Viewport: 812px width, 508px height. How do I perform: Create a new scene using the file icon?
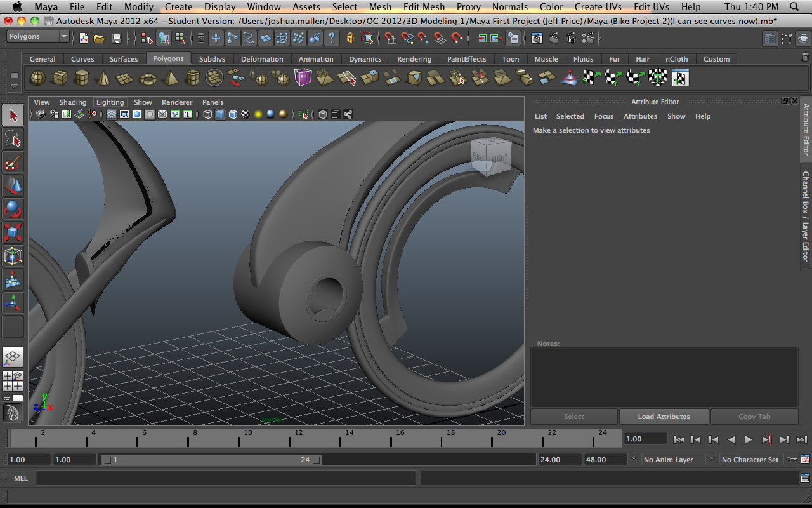click(84, 38)
